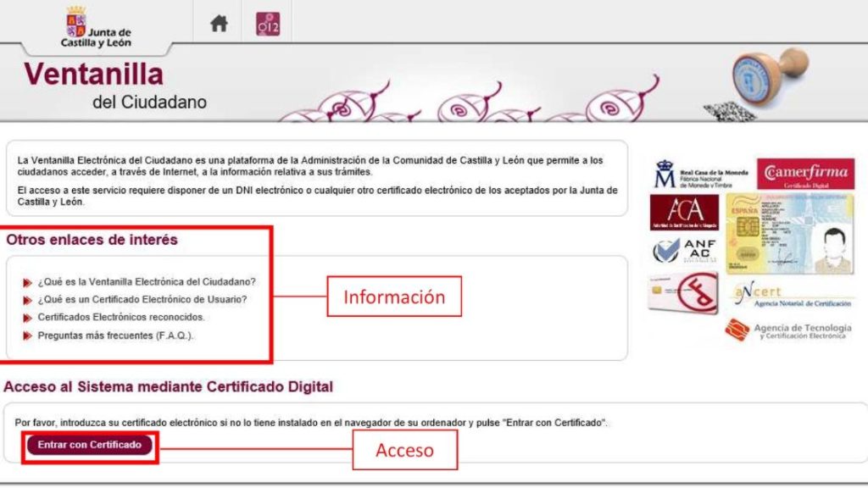Open '¿Qué es un Certificado Electrónico de Usuario?'

(x=142, y=299)
